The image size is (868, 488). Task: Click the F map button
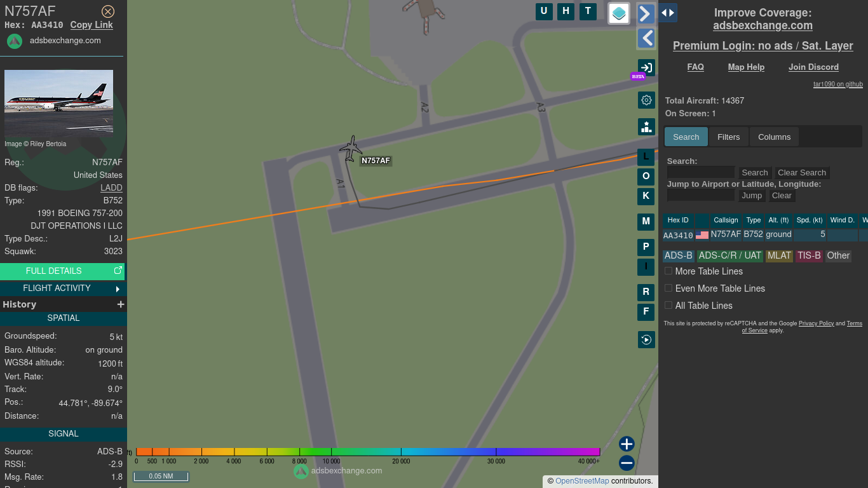click(x=646, y=312)
